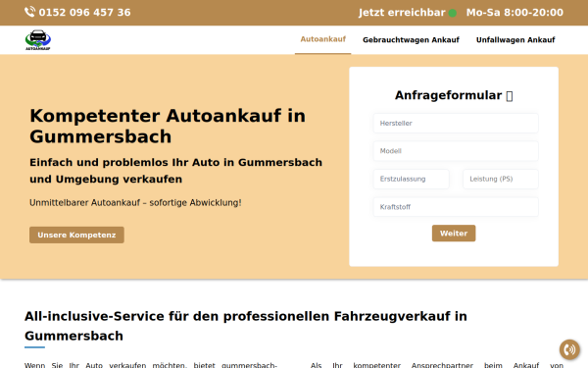Select the Autoankauf navigation tab
The width and height of the screenshot is (588, 368).
(x=322, y=39)
